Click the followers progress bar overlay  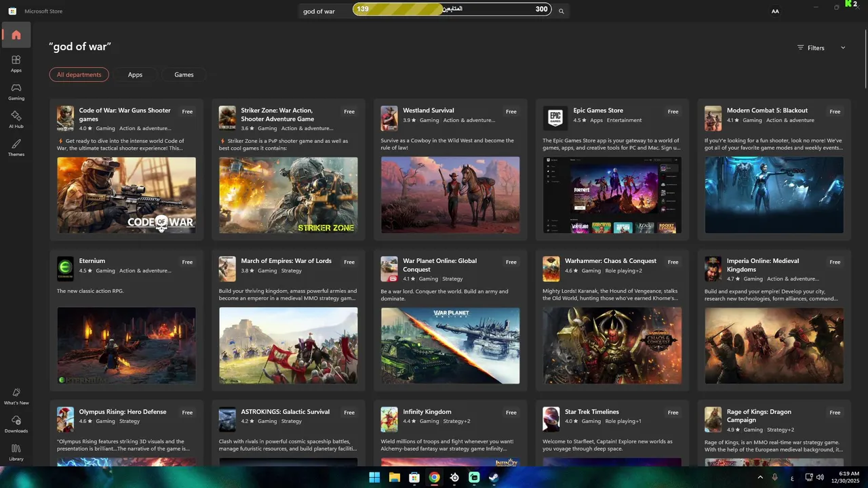tap(452, 9)
